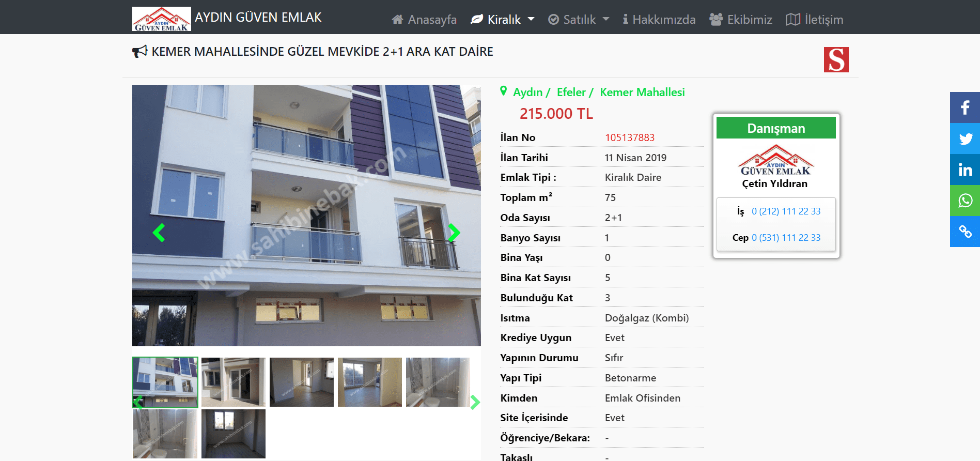Show next photo with green right arrow

(454, 233)
